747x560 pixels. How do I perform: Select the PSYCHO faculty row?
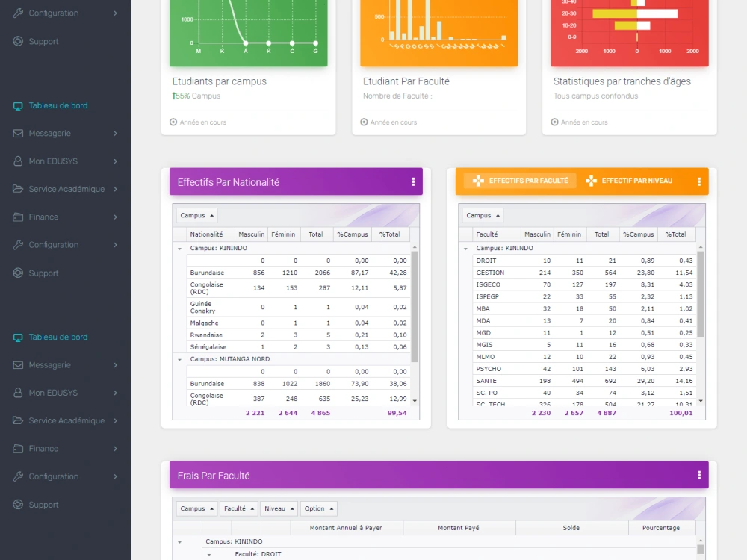pos(584,369)
